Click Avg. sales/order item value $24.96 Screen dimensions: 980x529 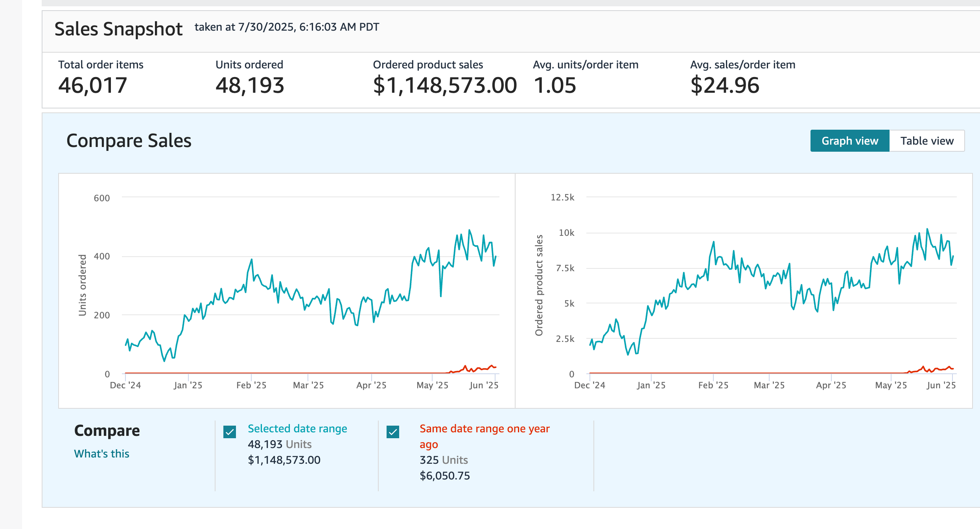(x=725, y=85)
